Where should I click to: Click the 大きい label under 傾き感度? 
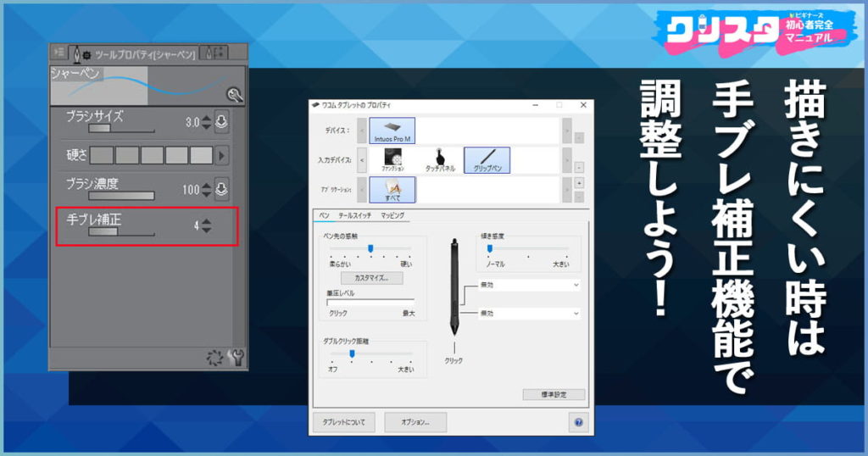click(561, 264)
